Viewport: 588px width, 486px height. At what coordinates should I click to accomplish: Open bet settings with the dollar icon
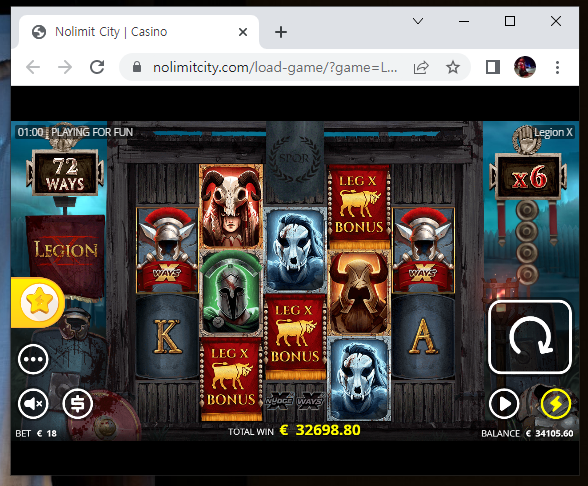click(x=78, y=404)
